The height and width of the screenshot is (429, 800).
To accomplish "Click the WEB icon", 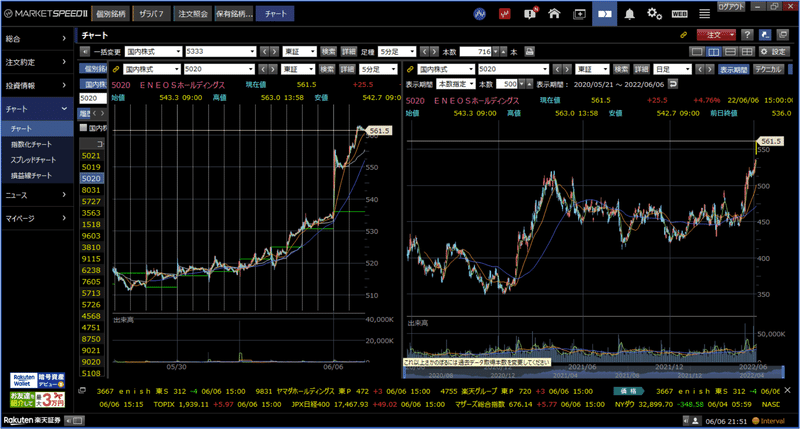I will [x=679, y=14].
